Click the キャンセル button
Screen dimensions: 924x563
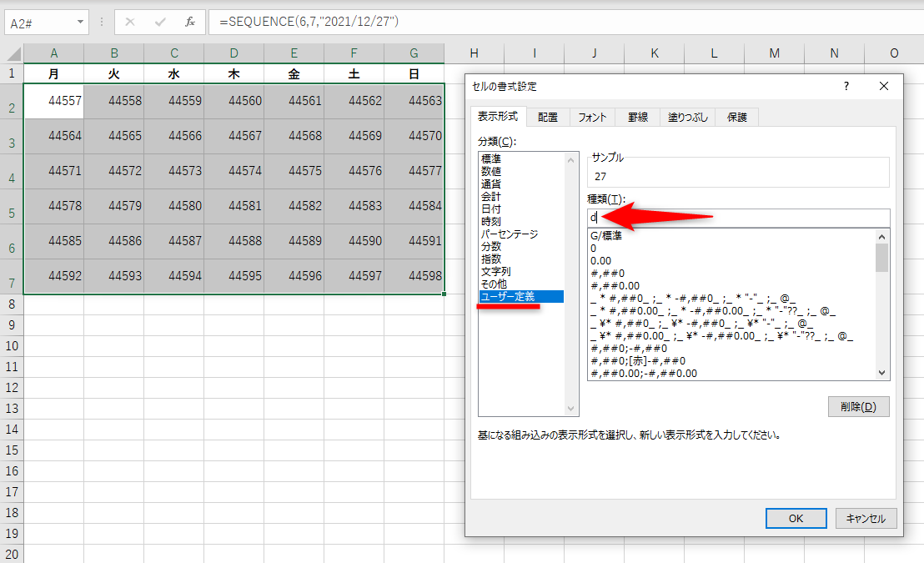pyautogui.click(x=866, y=518)
